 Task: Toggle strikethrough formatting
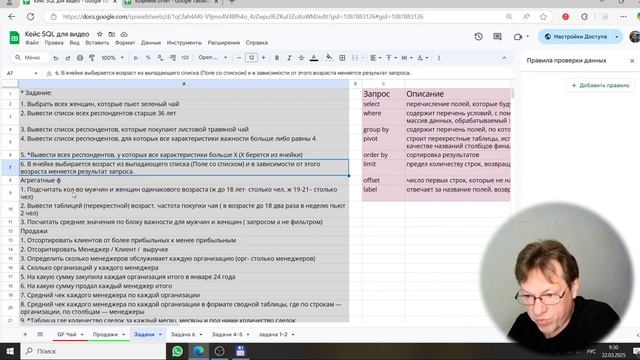301,58
